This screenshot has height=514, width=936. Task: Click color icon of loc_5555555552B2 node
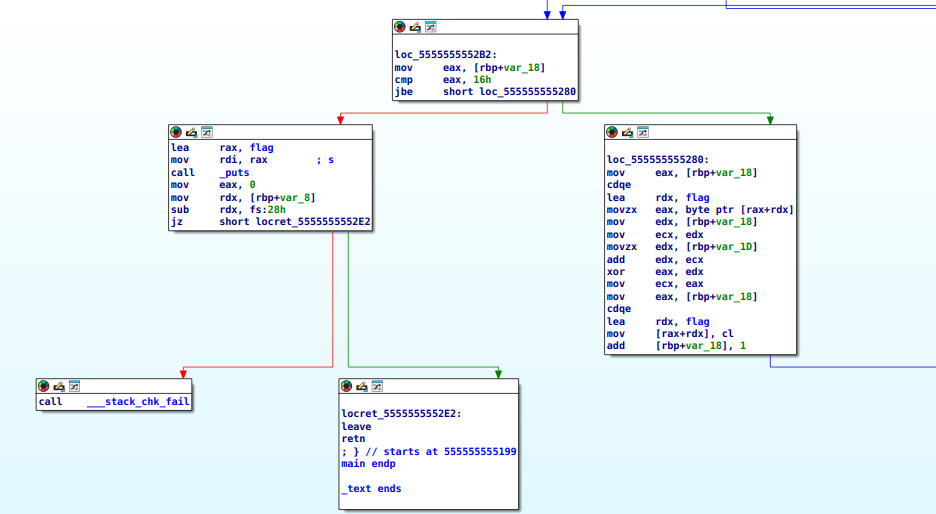pos(399,27)
